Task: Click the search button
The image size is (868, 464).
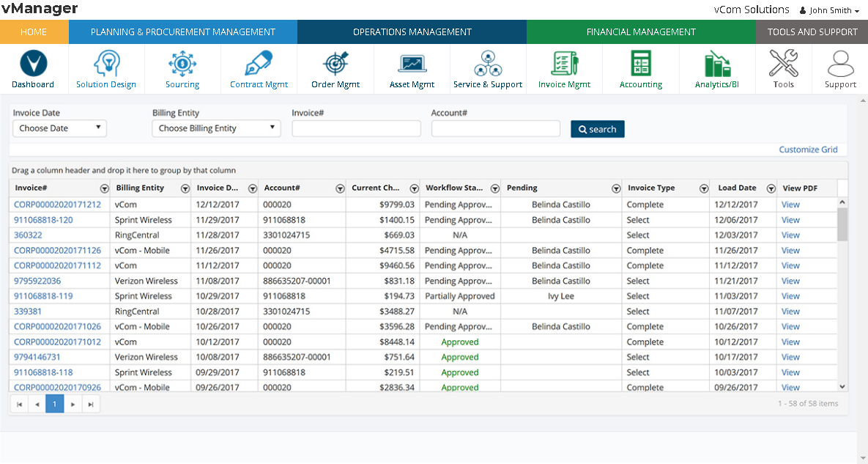Action: coord(597,129)
